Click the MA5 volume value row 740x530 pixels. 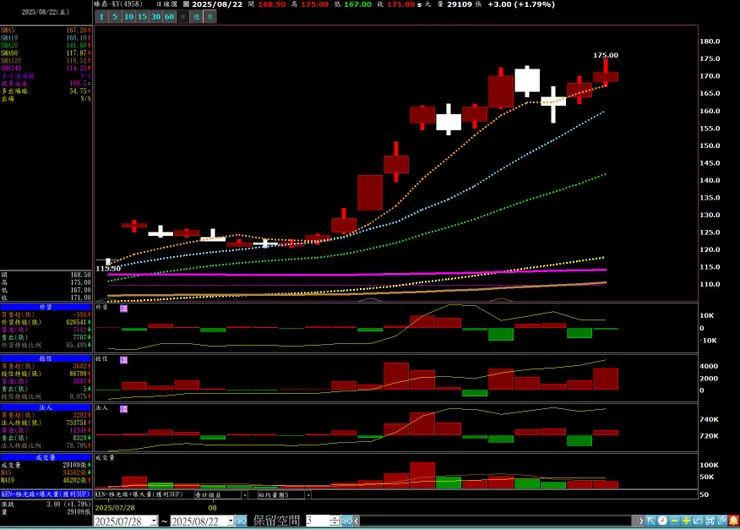click(45, 473)
